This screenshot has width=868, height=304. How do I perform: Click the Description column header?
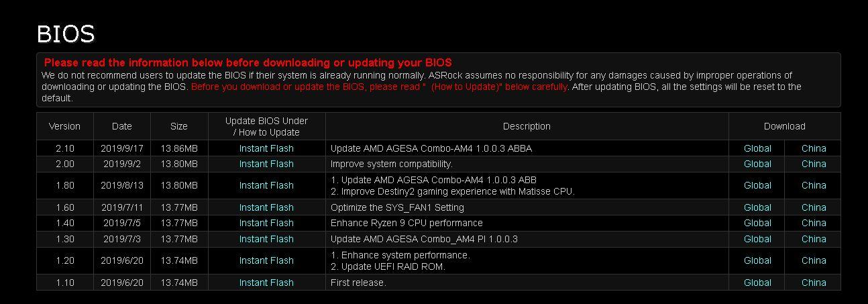pyautogui.click(x=527, y=126)
